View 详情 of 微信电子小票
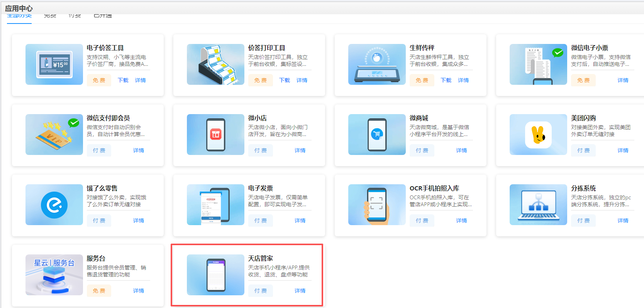This screenshot has height=308, width=644. pyautogui.click(x=623, y=80)
